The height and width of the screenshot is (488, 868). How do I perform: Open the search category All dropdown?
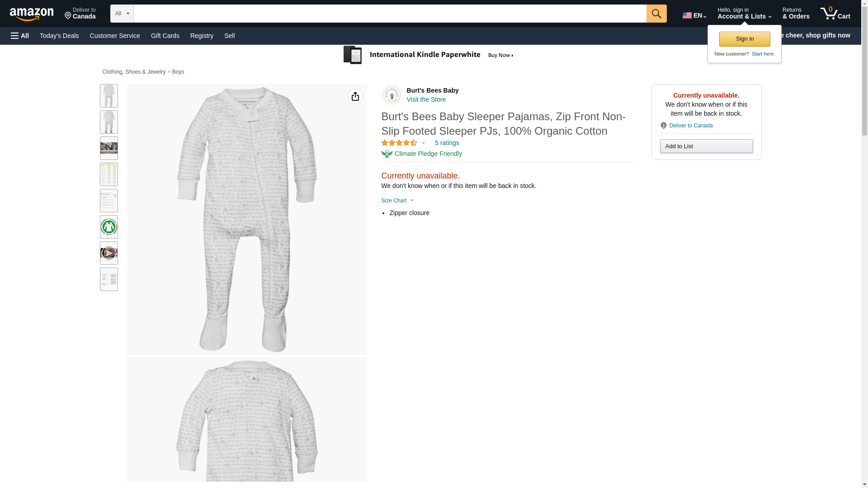(x=122, y=14)
